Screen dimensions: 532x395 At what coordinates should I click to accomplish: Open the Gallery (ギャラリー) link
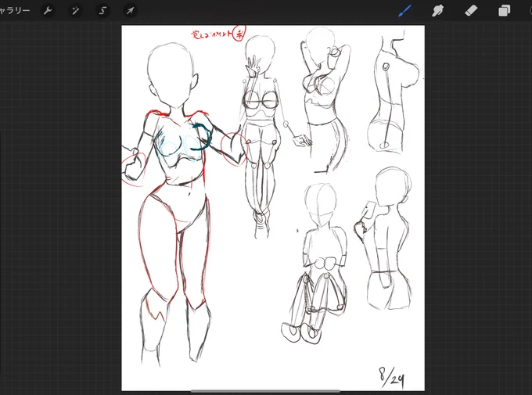(15, 10)
